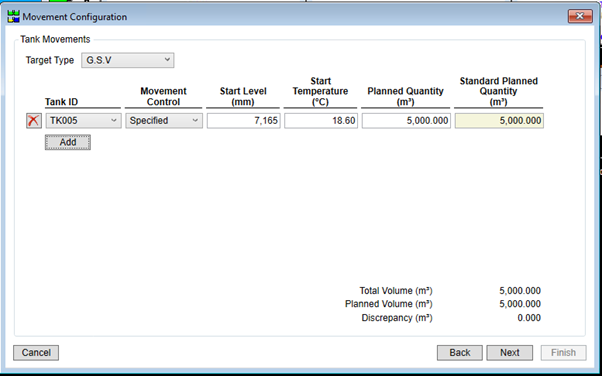The height and width of the screenshot is (376, 602).
Task: Click the Movement Configuration title text
Action: [x=75, y=17]
